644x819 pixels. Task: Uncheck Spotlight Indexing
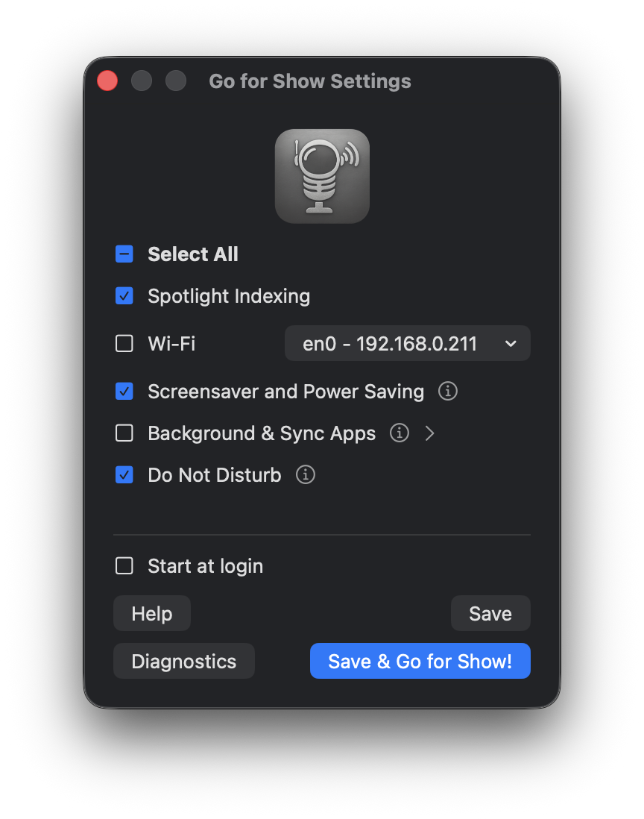pos(124,296)
